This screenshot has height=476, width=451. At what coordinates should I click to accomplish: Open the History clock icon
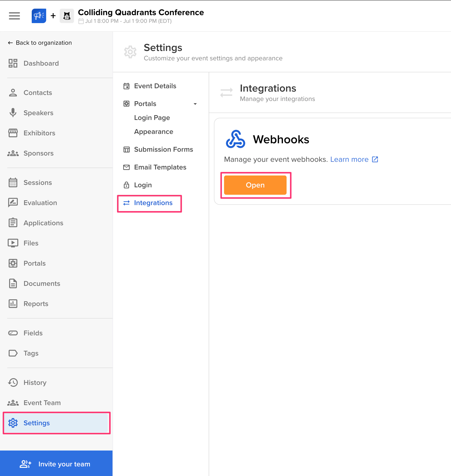click(x=13, y=382)
